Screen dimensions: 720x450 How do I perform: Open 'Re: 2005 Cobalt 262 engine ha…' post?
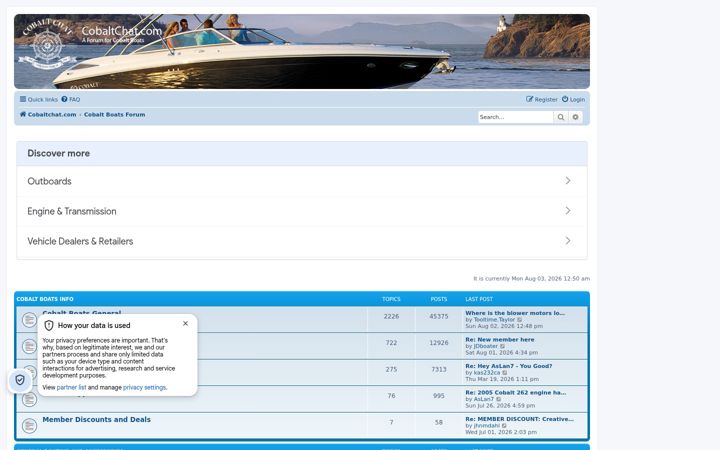point(516,393)
